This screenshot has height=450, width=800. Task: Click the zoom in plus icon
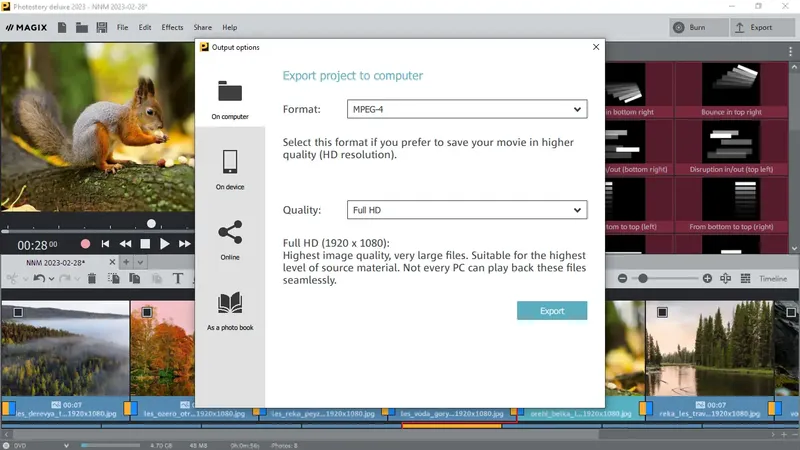pyautogui.click(x=707, y=278)
